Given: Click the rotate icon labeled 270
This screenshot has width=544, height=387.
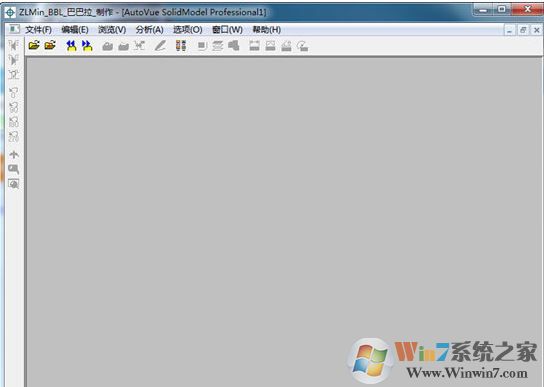Looking at the screenshot, I should [x=14, y=136].
